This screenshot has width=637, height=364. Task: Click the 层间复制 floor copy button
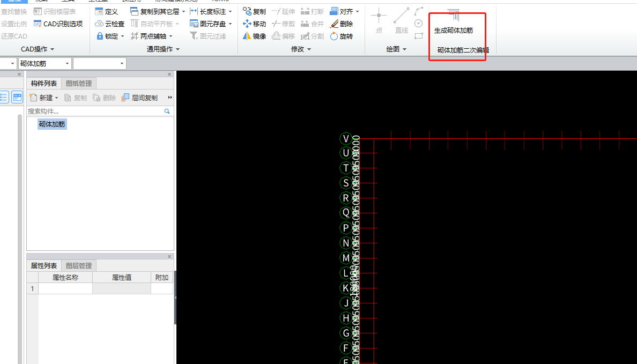(139, 98)
